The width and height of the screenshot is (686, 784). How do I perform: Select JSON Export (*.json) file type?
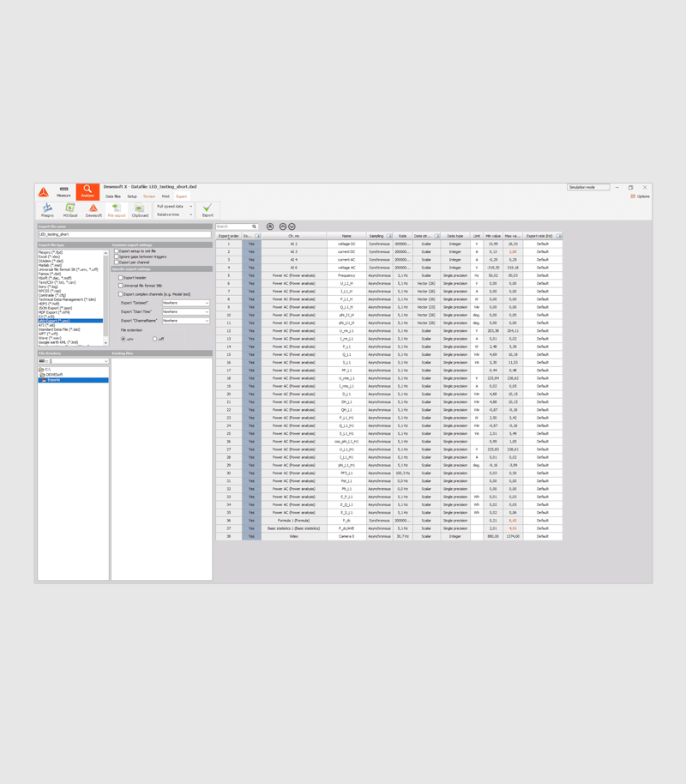pos(55,308)
